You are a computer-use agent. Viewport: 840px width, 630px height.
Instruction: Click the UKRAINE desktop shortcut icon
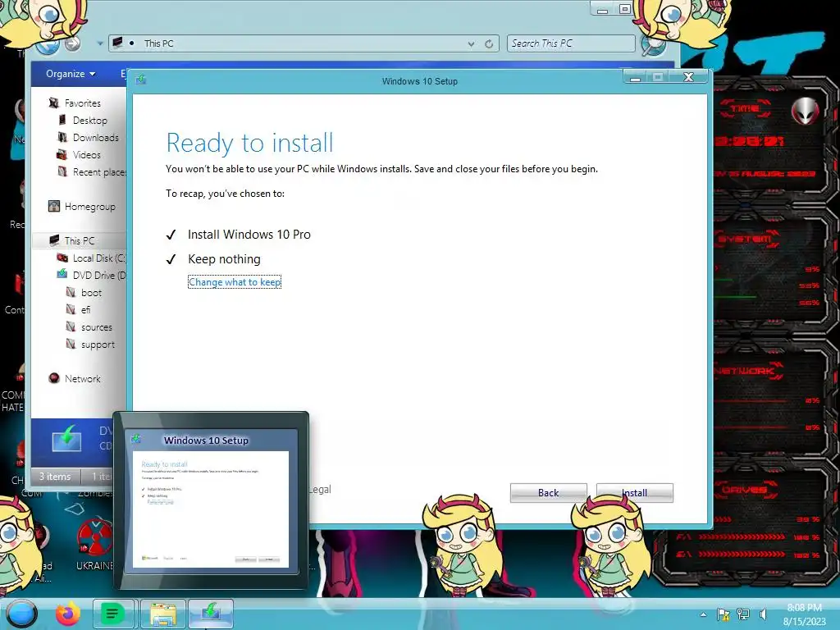pos(94,536)
